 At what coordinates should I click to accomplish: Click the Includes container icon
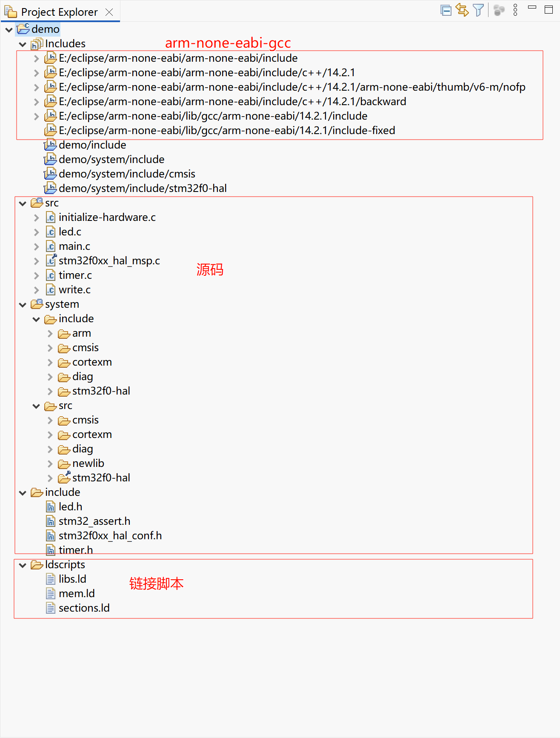click(x=37, y=43)
